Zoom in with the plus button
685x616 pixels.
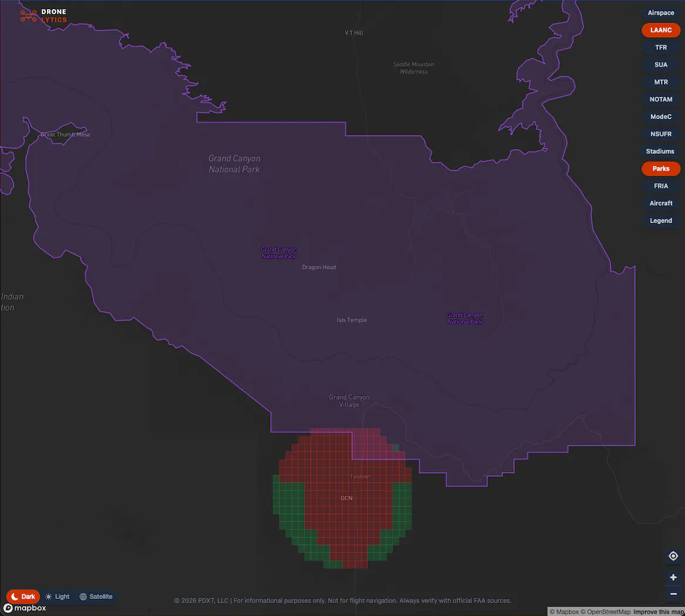[x=673, y=577]
